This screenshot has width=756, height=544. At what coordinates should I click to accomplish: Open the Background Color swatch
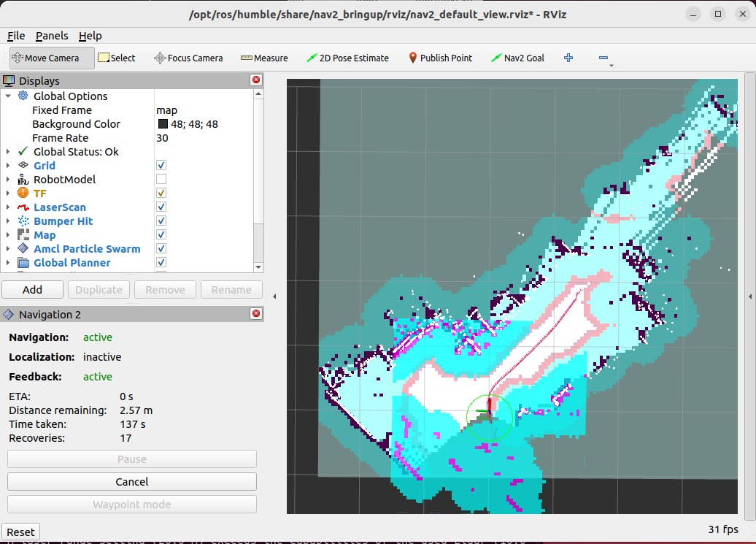[x=163, y=124]
